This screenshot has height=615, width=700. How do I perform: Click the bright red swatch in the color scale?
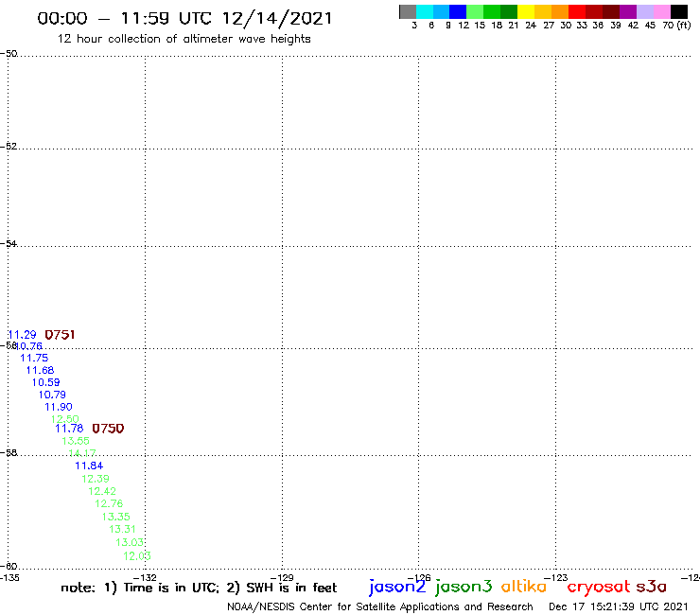tap(577, 12)
